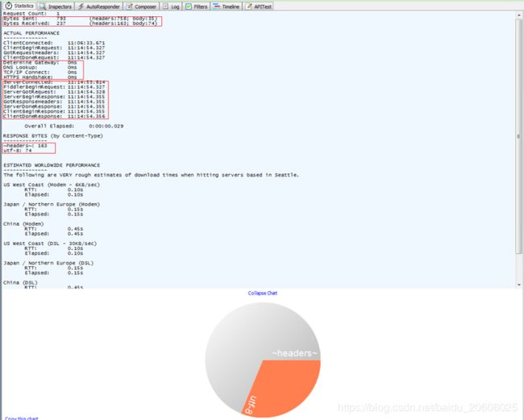Click the statistics scrollbar up arrow
524x420 pixels.
point(519,15)
